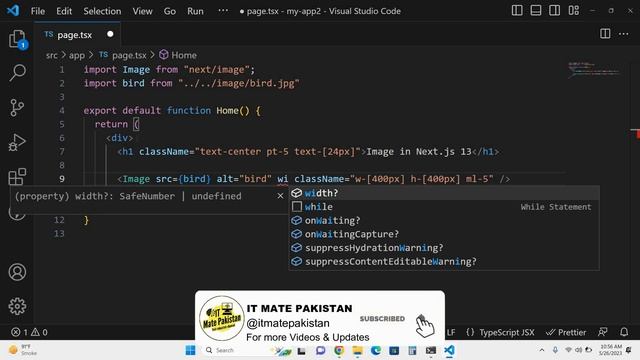The width and height of the screenshot is (640, 360).
Task: Open the Selection menu
Action: [x=102, y=11]
